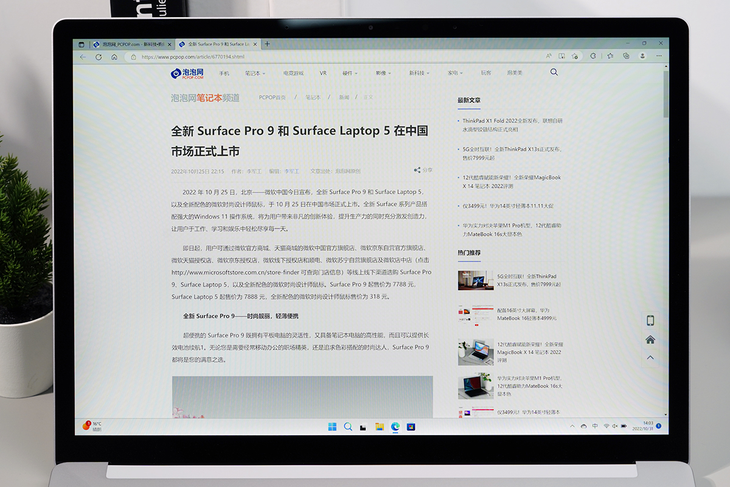Close the Surface Pro 9 article tab
The height and width of the screenshot is (487, 730).
click(255, 44)
